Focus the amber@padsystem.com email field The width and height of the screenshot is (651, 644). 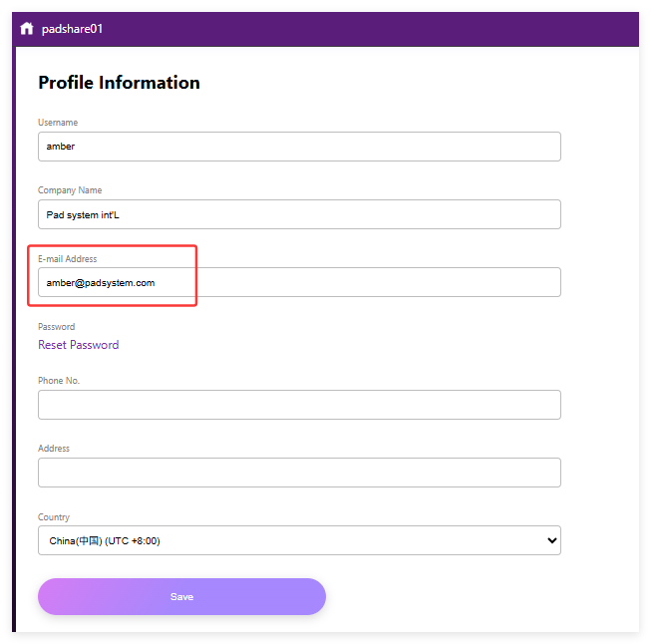[299, 282]
